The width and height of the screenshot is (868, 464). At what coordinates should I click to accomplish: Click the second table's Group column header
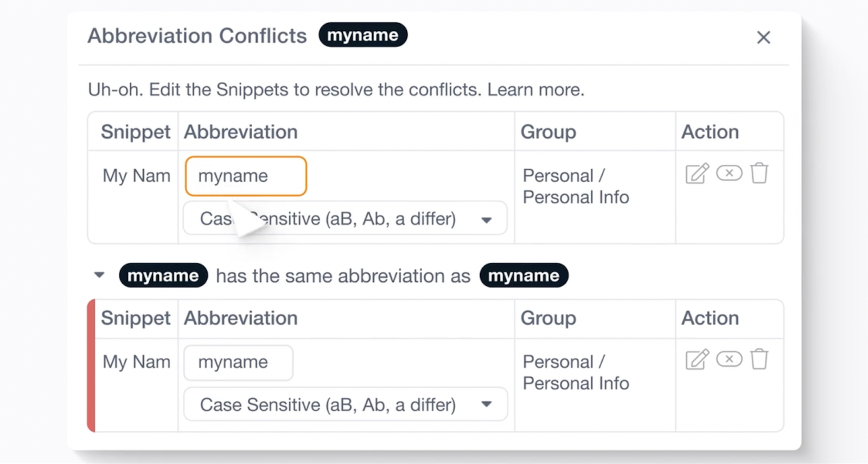[548, 318]
